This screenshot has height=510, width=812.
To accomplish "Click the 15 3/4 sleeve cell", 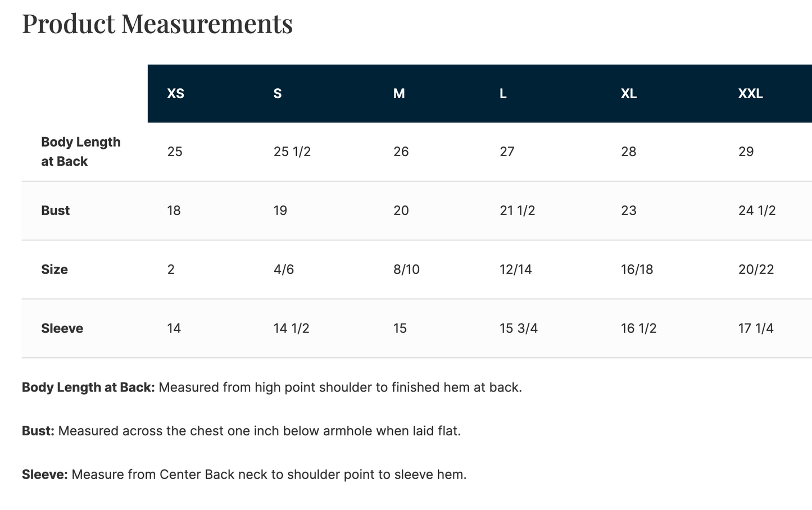I will pos(519,329).
